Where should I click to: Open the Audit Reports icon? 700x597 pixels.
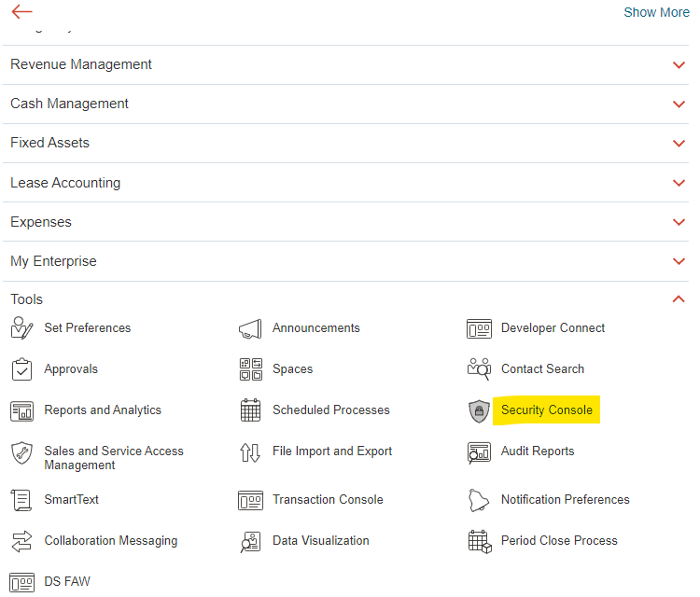pos(479,452)
